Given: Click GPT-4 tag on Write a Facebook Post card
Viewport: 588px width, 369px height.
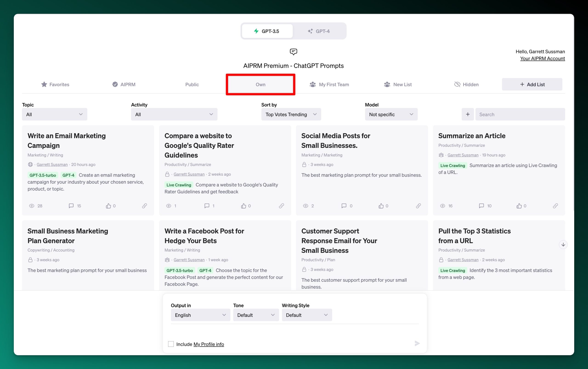Looking at the screenshot, I should pyautogui.click(x=205, y=270).
